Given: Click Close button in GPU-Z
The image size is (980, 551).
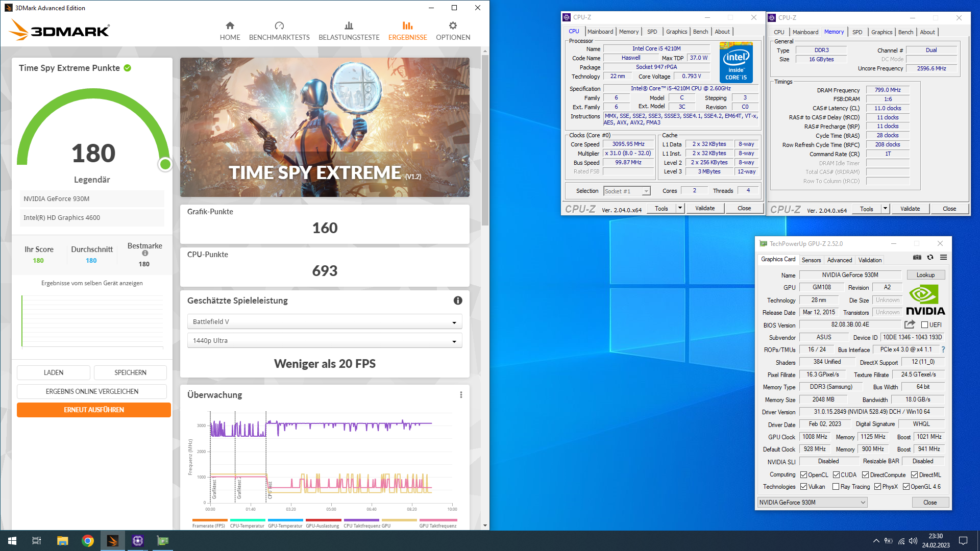Looking at the screenshot, I should pyautogui.click(x=930, y=503).
